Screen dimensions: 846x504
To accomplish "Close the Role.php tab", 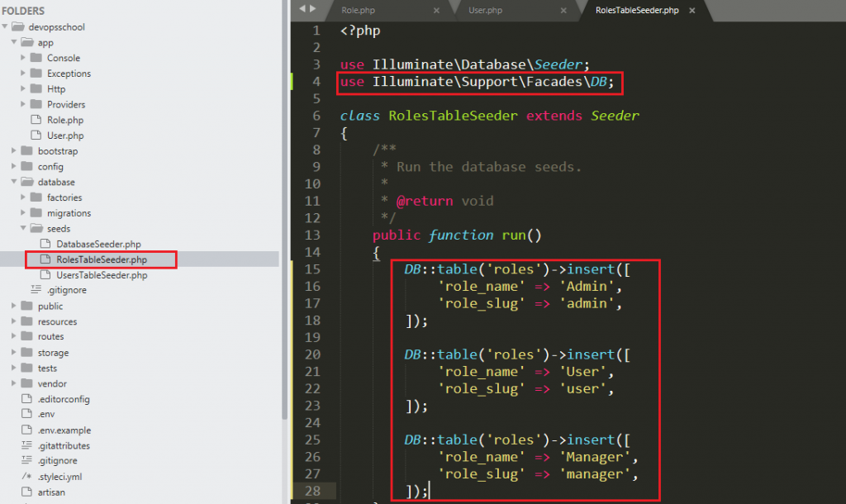I will 436,10.
